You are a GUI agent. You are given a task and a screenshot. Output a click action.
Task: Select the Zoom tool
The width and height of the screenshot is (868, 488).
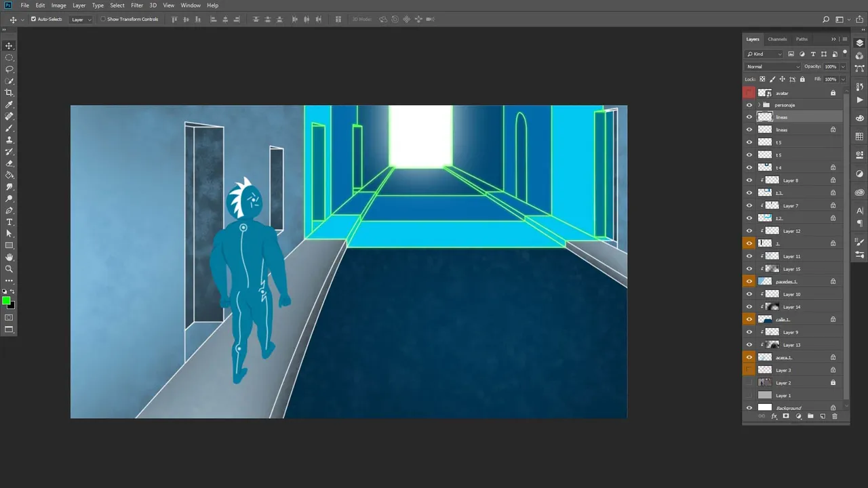9,269
